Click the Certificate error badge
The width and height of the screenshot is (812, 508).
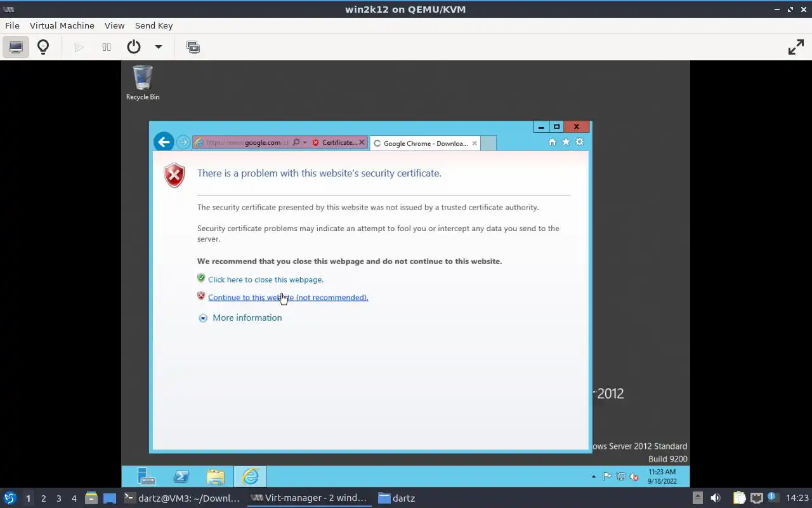[x=334, y=142]
